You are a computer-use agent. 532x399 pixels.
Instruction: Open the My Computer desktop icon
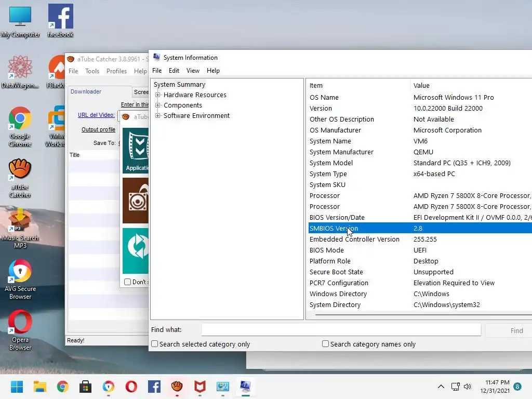[x=20, y=21]
